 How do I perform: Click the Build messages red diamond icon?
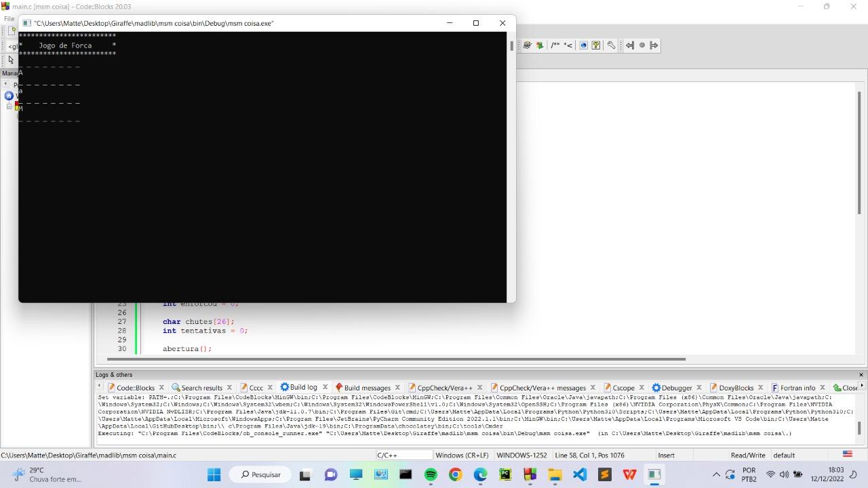pyautogui.click(x=339, y=388)
